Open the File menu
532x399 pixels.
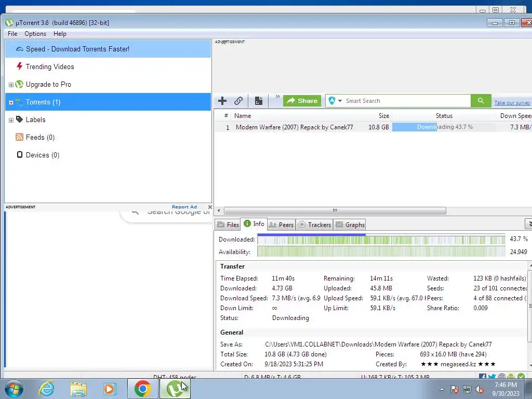pos(12,34)
